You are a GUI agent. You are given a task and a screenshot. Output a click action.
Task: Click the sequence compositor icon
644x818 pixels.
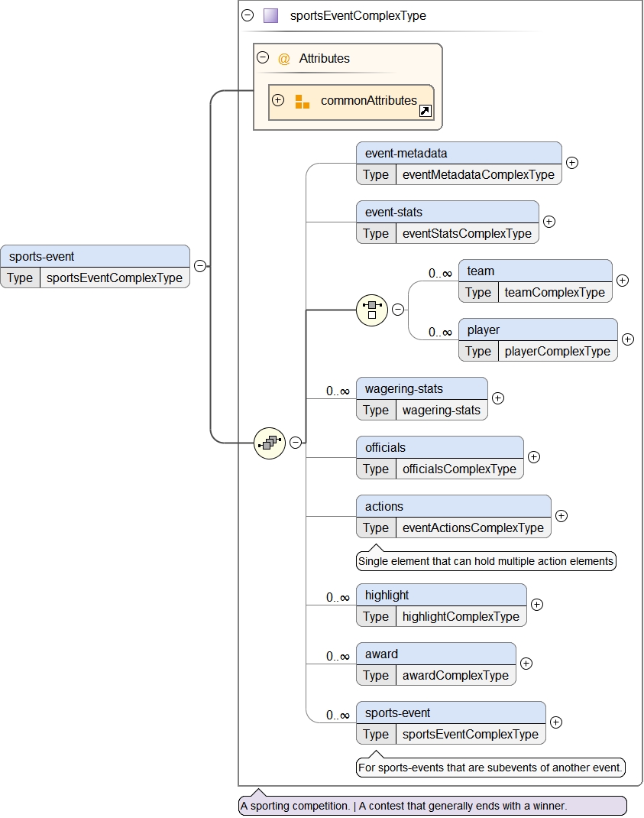(x=270, y=443)
